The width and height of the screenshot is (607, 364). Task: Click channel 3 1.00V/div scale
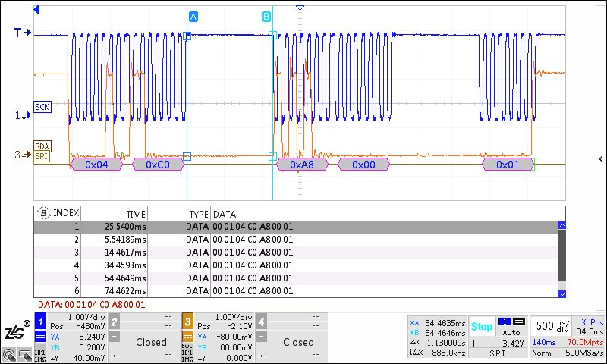pos(234,317)
